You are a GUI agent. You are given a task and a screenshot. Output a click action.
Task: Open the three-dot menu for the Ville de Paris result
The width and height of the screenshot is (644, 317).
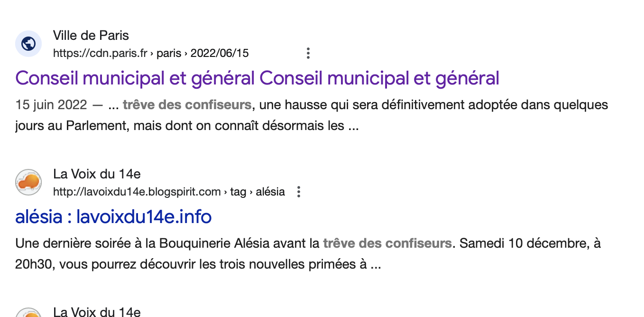tap(308, 53)
